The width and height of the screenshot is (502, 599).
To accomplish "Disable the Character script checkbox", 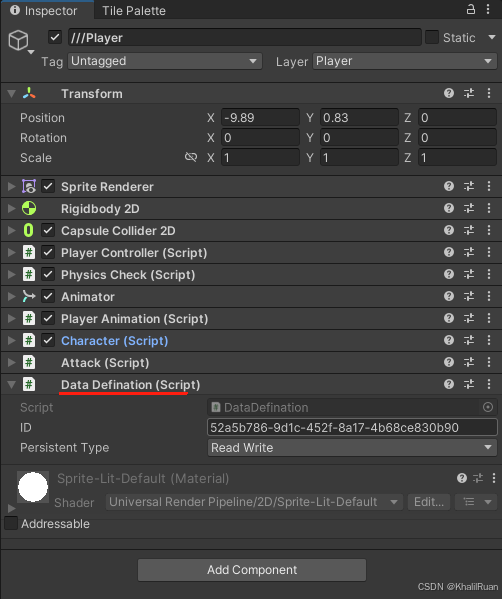I will (x=48, y=340).
